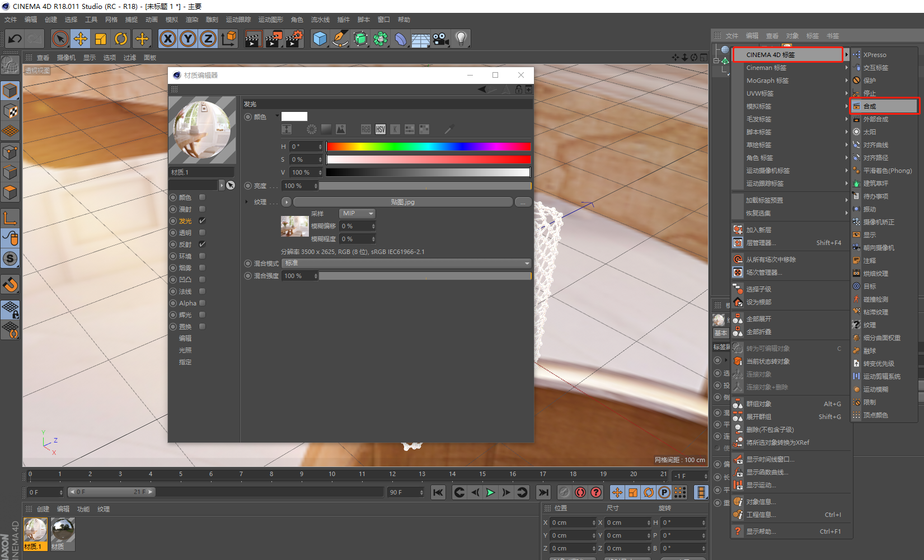Expand the 角色 标签 submenu

point(790,158)
